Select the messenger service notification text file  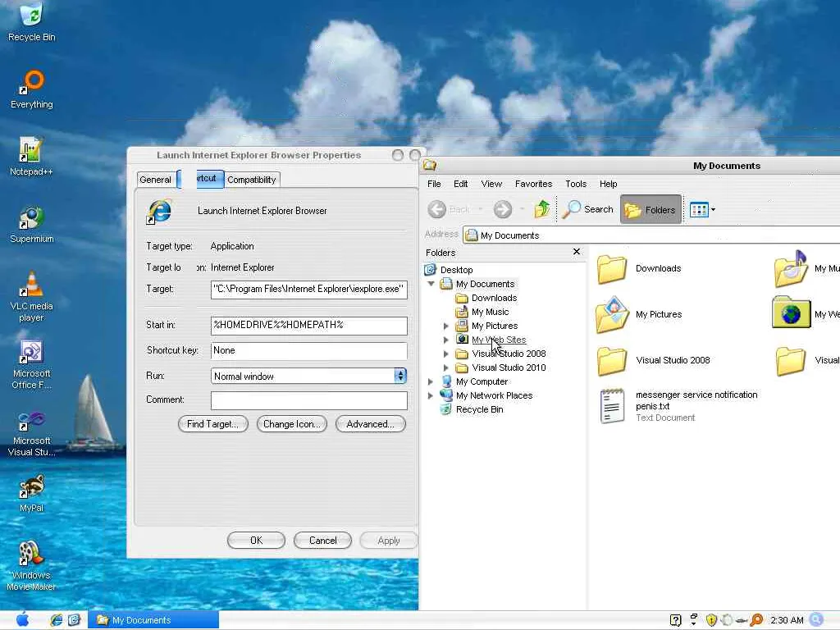pyautogui.click(x=678, y=406)
